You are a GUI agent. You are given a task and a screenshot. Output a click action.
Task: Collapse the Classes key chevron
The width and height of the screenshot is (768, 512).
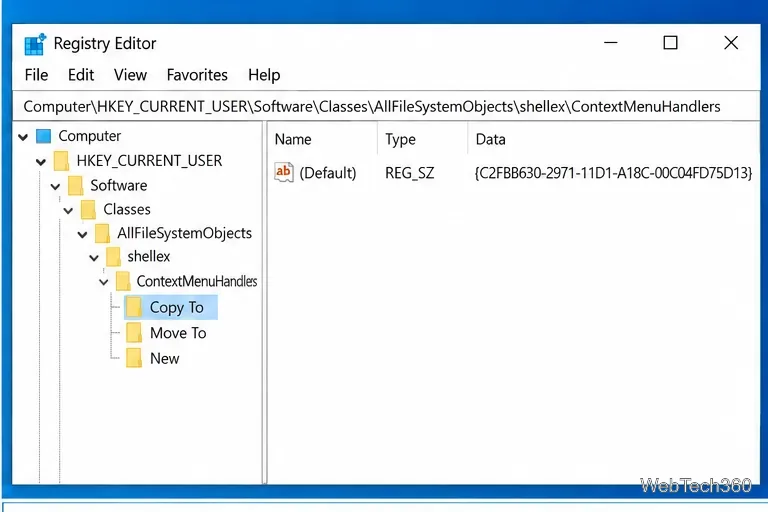pyautogui.click(x=68, y=211)
